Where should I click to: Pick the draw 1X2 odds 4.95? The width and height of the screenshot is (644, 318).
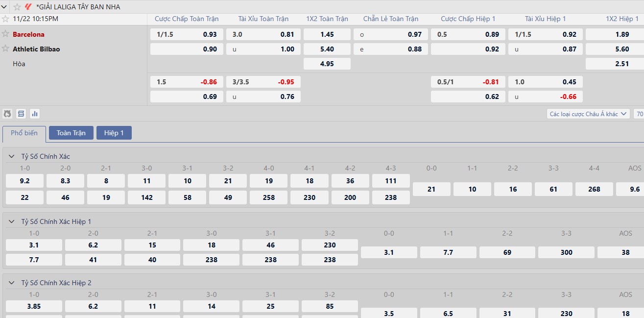click(327, 64)
